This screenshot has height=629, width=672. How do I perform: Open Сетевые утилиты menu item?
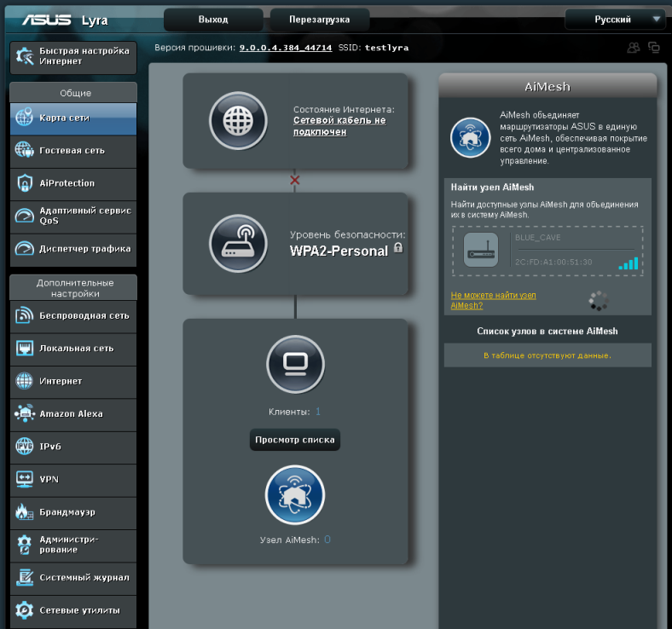coord(73,611)
